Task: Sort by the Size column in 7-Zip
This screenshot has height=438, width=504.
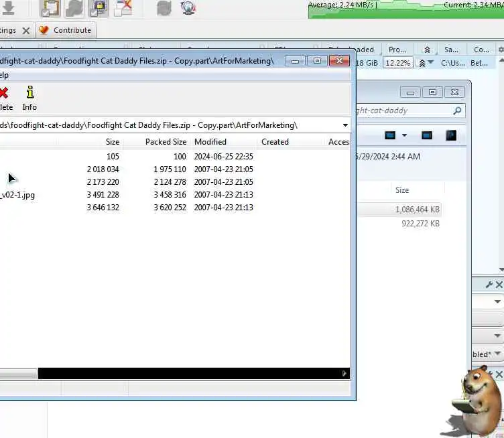Action: (x=113, y=141)
